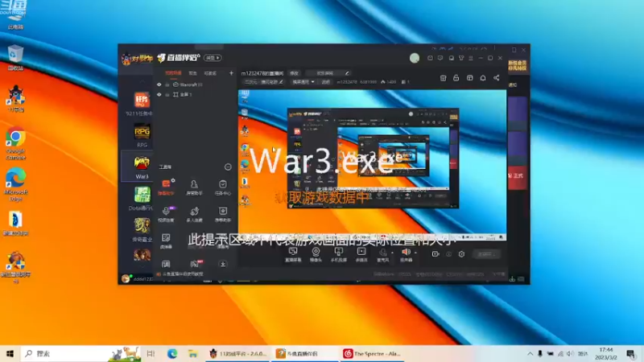Click the start streaming button
Screen dimensions: 644x362
(486, 254)
